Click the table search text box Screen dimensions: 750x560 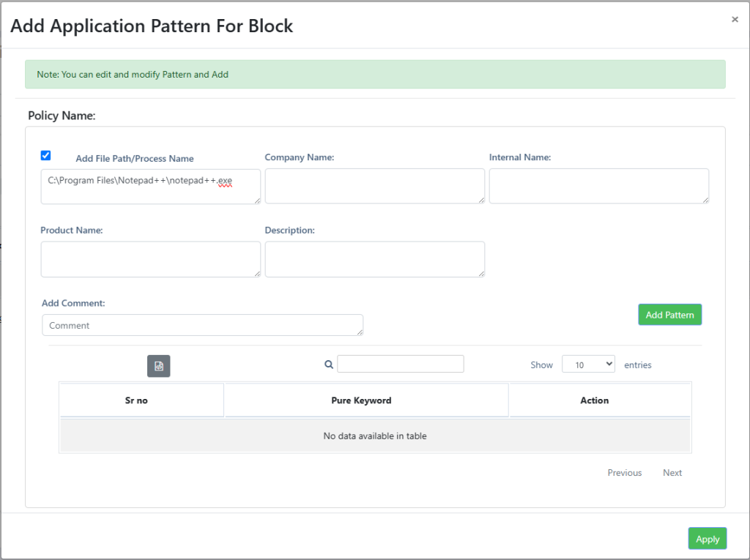pos(400,364)
